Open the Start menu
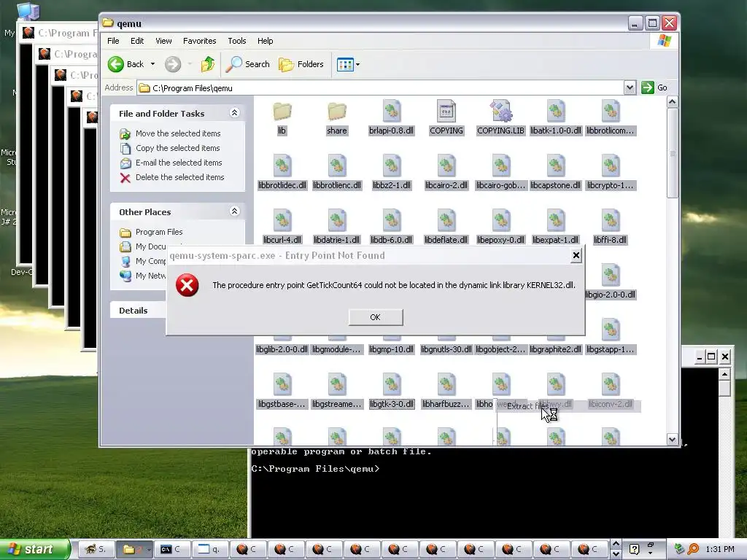 point(35,549)
